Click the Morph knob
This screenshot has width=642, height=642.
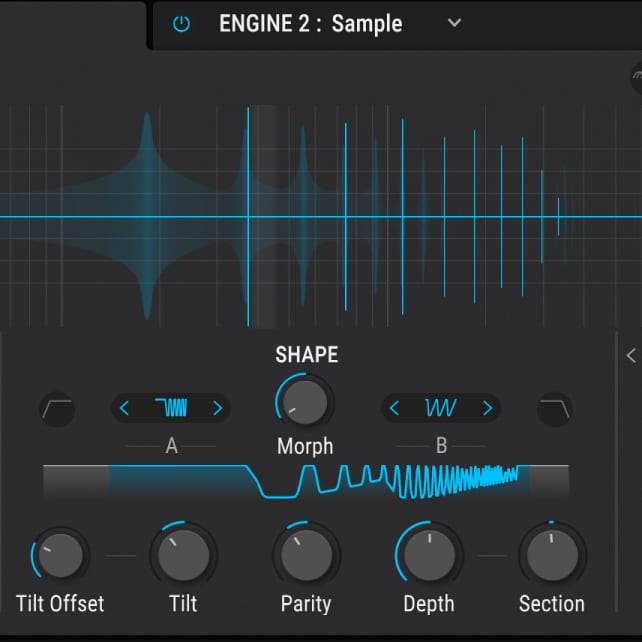[x=305, y=402]
